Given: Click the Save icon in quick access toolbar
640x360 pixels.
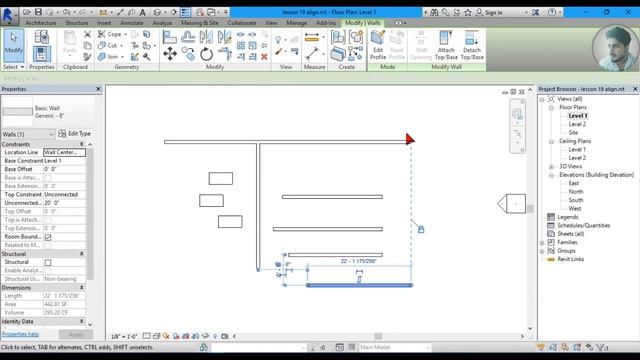Looking at the screenshot, I should (38, 12).
